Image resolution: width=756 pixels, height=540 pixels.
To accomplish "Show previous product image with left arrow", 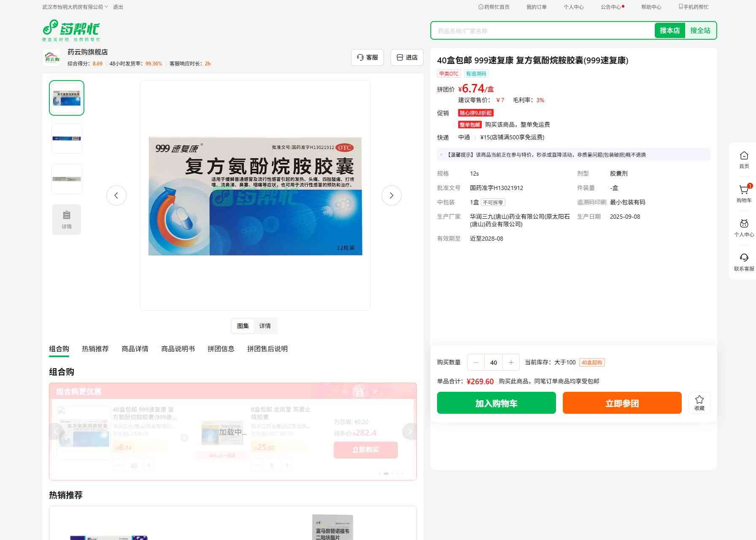I will (x=116, y=195).
